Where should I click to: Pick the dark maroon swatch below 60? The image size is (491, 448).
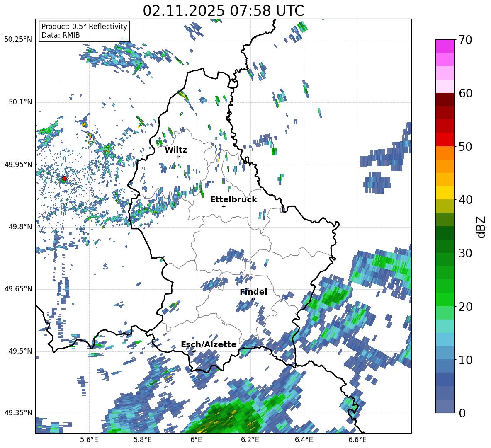click(x=445, y=99)
